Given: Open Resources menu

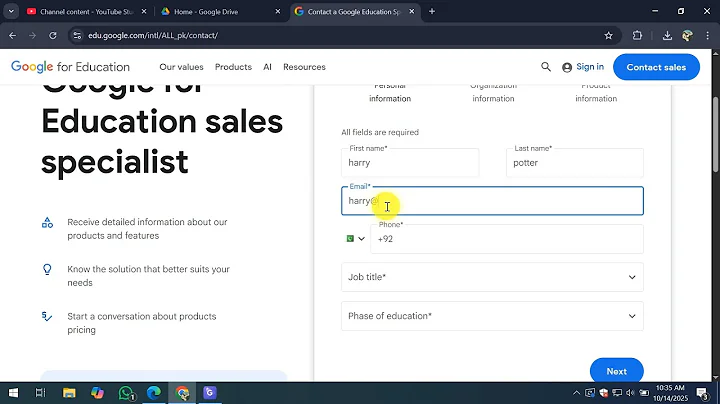Looking at the screenshot, I should [304, 67].
